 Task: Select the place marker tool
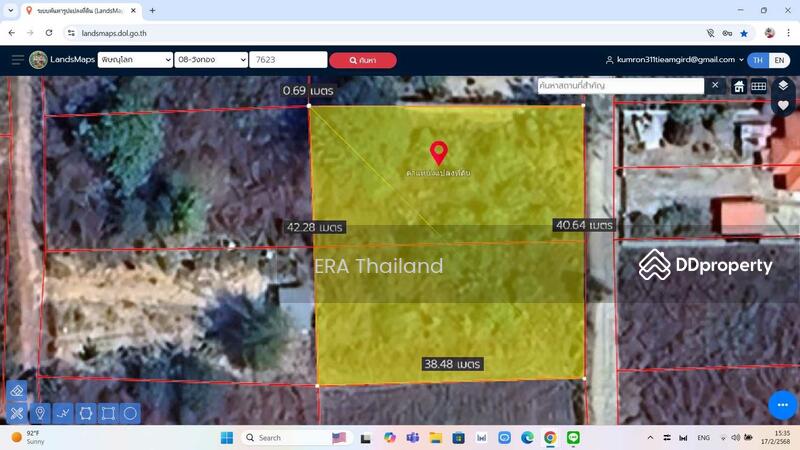(x=40, y=413)
